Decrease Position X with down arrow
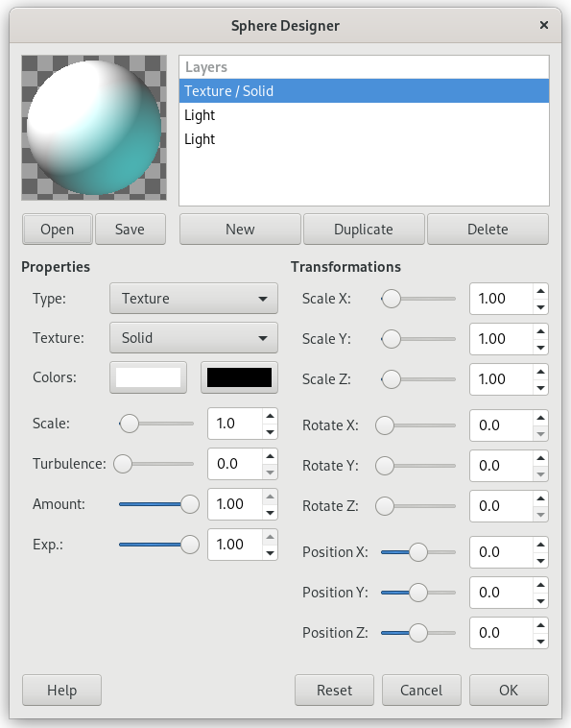Image resolution: width=571 pixels, height=728 pixels. pos(540,560)
